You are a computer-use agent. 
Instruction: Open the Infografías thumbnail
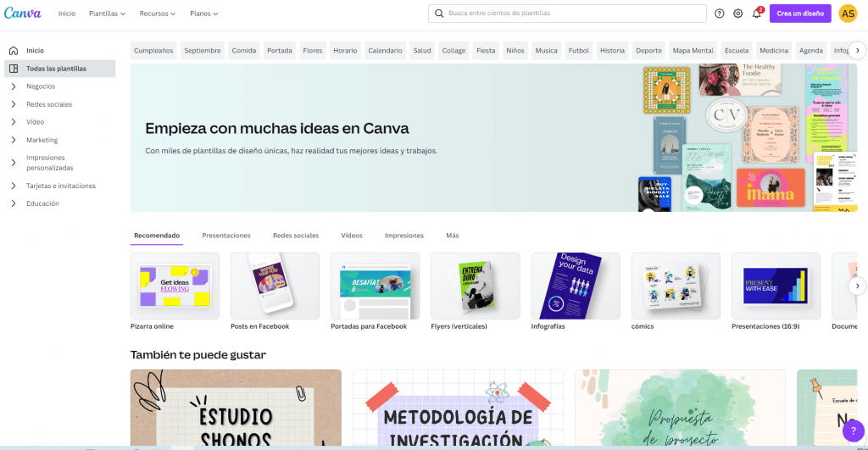pos(576,286)
